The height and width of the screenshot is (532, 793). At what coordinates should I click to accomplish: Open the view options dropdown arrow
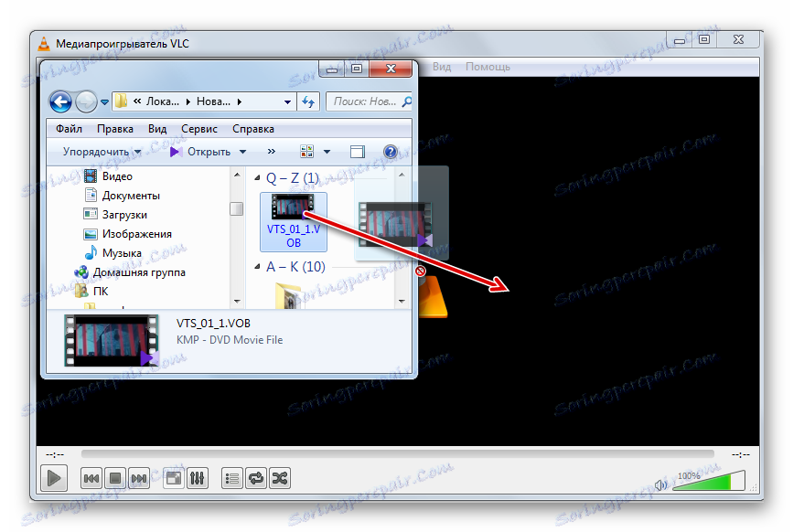(x=327, y=152)
